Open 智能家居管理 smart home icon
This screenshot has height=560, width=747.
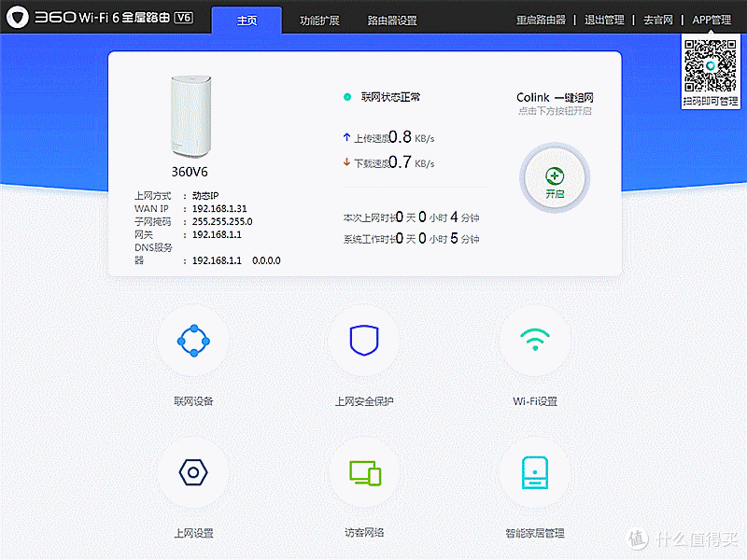tap(534, 472)
